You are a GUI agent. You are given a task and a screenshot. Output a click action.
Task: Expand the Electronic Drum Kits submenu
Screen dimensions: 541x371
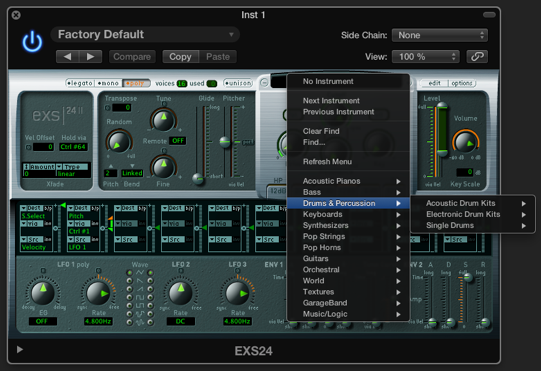(473, 214)
